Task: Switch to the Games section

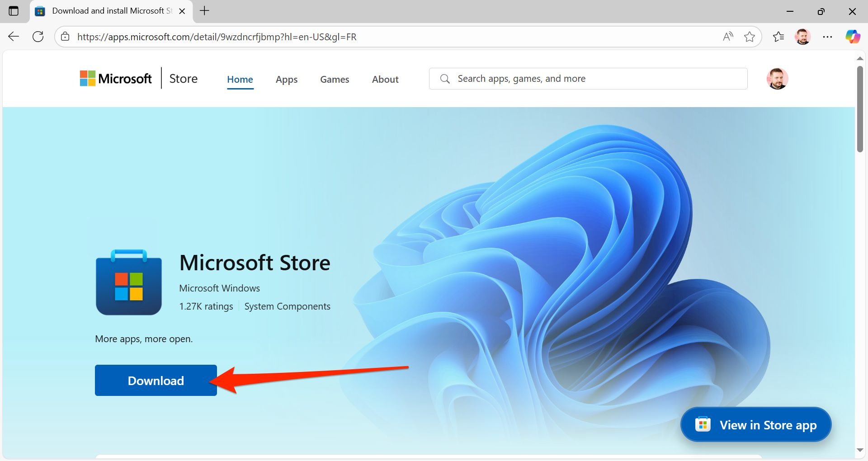Action: point(335,80)
